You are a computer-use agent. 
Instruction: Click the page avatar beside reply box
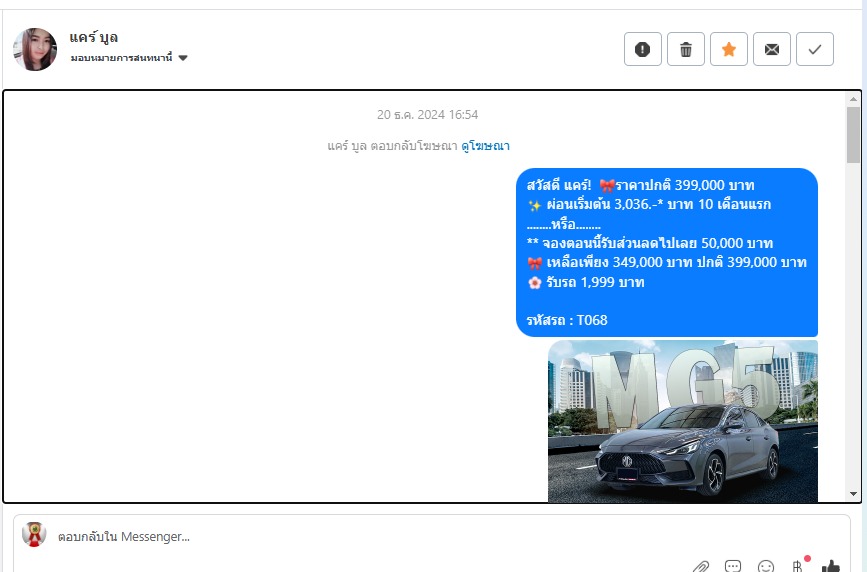click(x=34, y=534)
